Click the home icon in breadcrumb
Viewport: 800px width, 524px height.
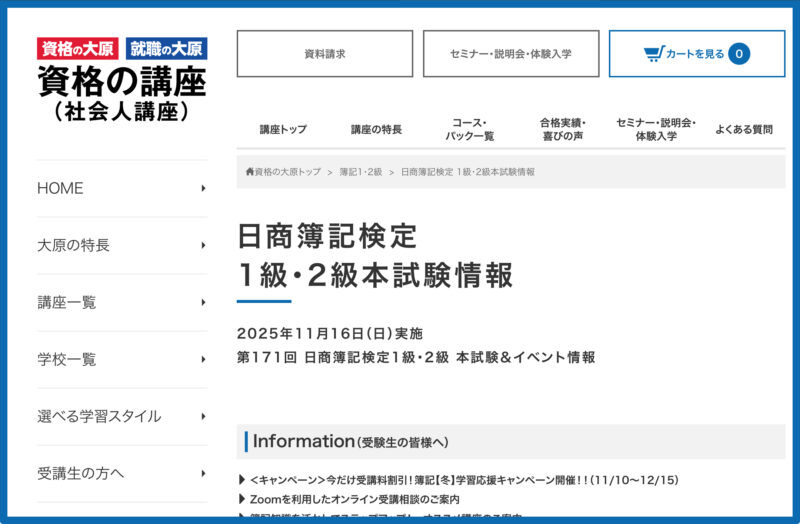click(249, 171)
